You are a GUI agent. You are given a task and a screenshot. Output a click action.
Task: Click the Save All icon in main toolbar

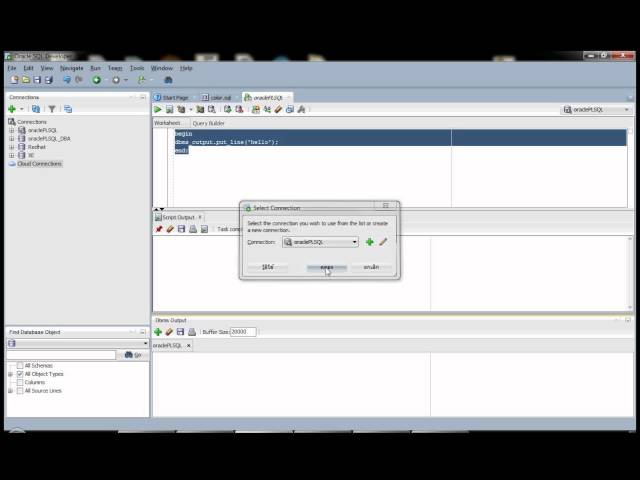point(49,80)
